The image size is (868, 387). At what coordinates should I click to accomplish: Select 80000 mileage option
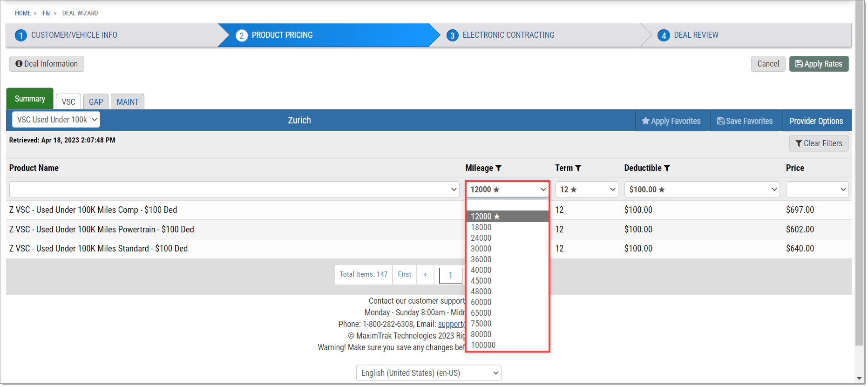508,334
